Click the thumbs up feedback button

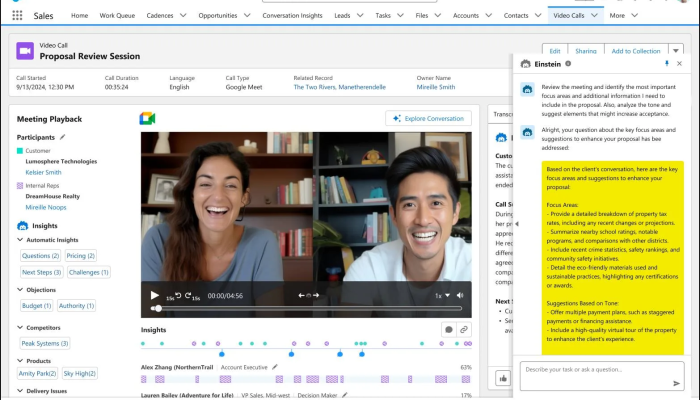coord(503,379)
